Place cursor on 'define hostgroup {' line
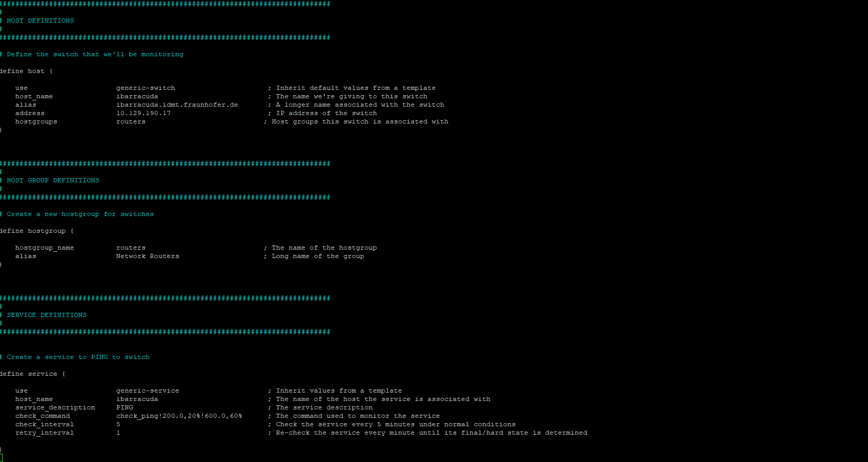The width and height of the screenshot is (868, 462). point(37,231)
